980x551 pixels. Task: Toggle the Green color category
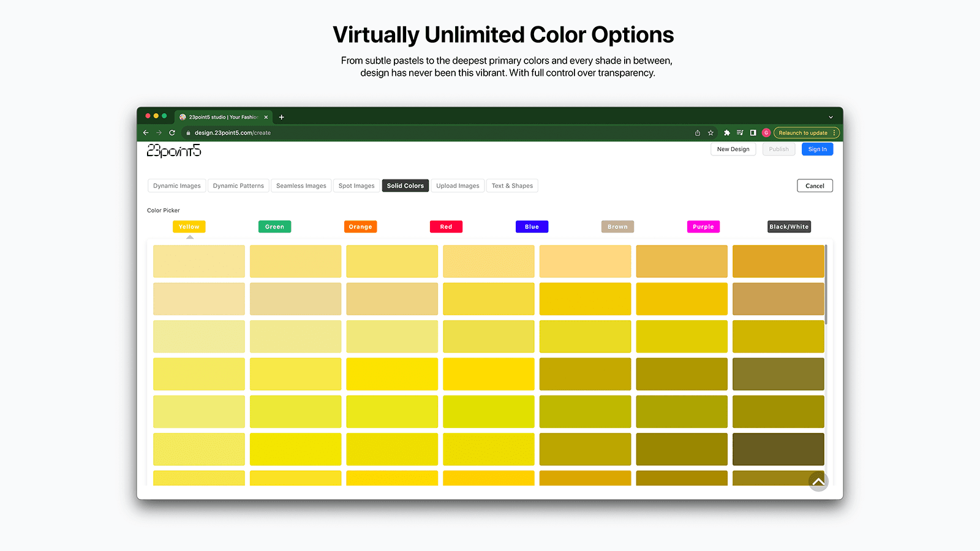[274, 227]
